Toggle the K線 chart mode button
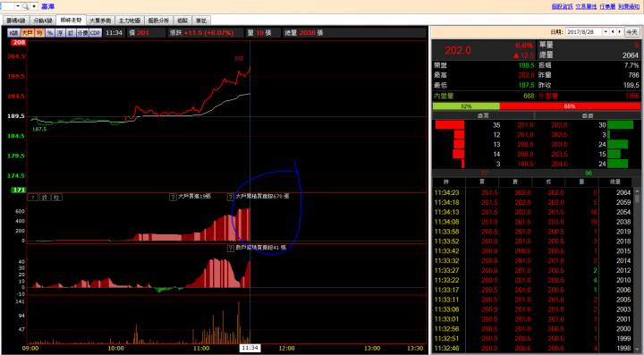Screen dimensions: 644x355 click(x=13, y=33)
